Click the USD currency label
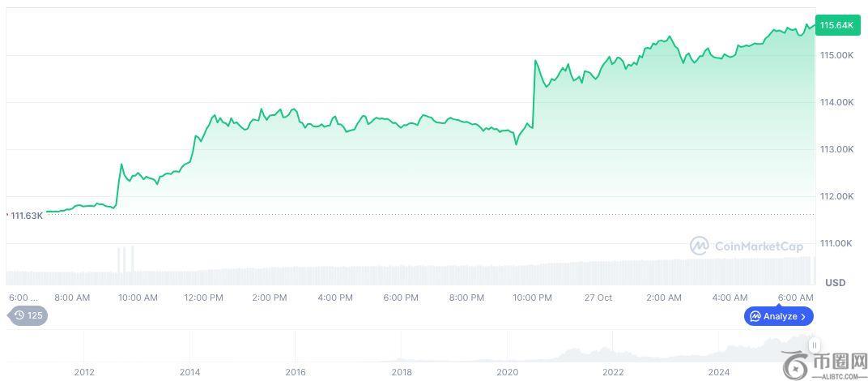Viewport: 868px width, 381px height. pos(835,282)
